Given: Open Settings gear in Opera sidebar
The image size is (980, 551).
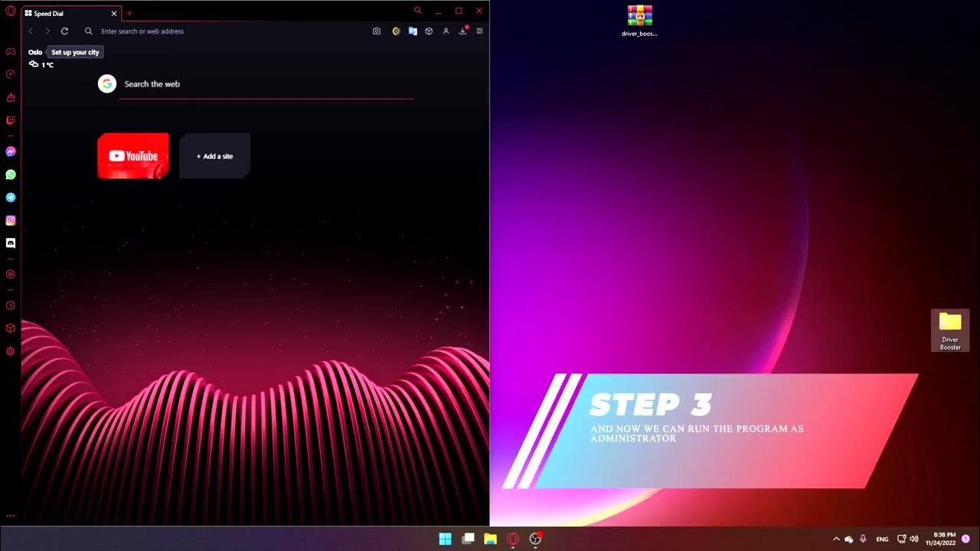Looking at the screenshot, I should 11,351.
